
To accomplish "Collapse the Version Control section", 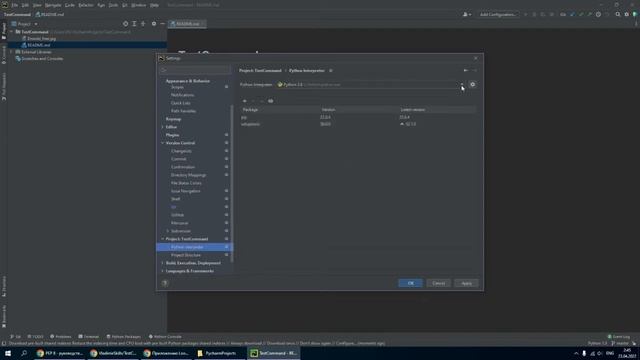I will 163,143.
